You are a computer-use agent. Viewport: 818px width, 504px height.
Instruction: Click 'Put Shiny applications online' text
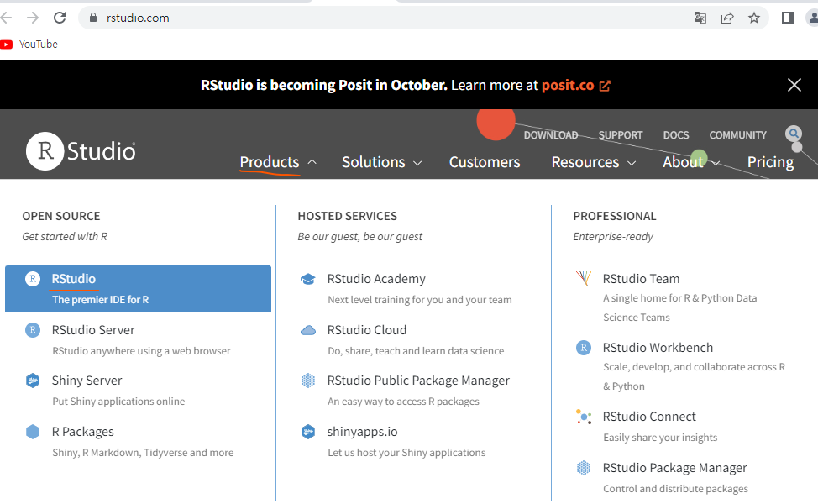coord(118,402)
